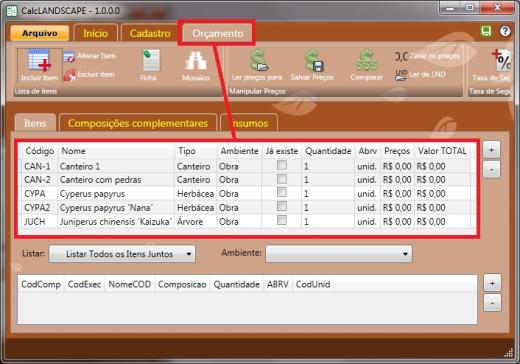Click the CodComp column header
The width and height of the screenshot is (520, 364).
(41, 284)
